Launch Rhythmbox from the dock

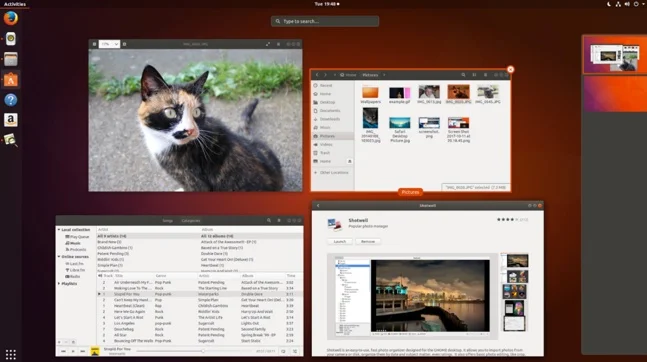point(11,39)
